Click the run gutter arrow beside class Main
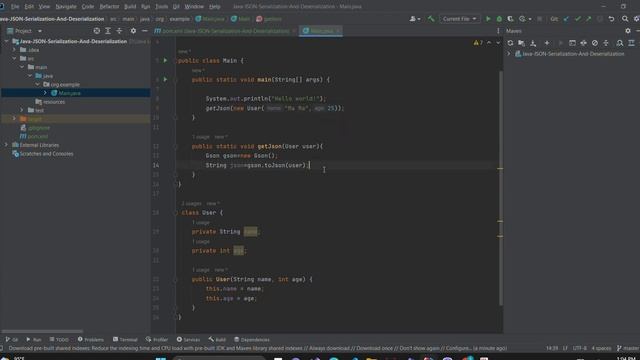 click(165, 60)
